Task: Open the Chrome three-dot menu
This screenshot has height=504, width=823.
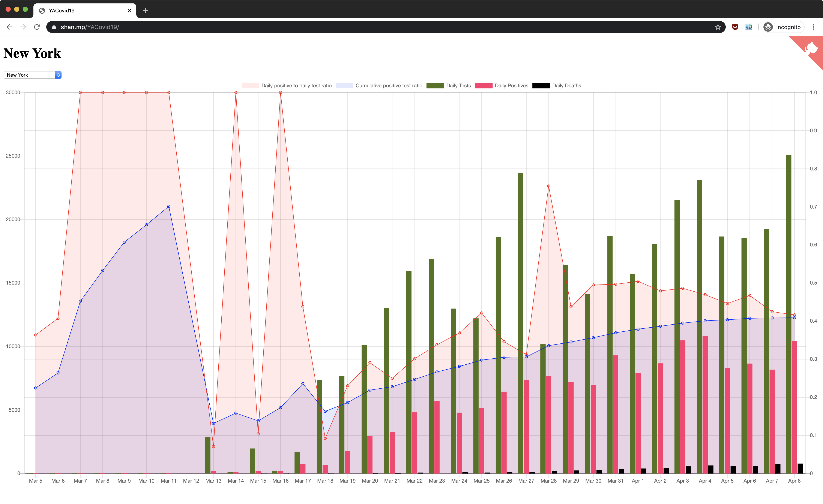Action: pyautogui.click(x=813, y=27)
